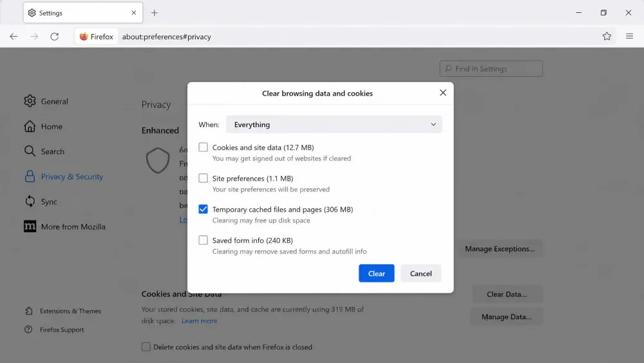Click the forward navigation arrow

(x=34, y=37)
